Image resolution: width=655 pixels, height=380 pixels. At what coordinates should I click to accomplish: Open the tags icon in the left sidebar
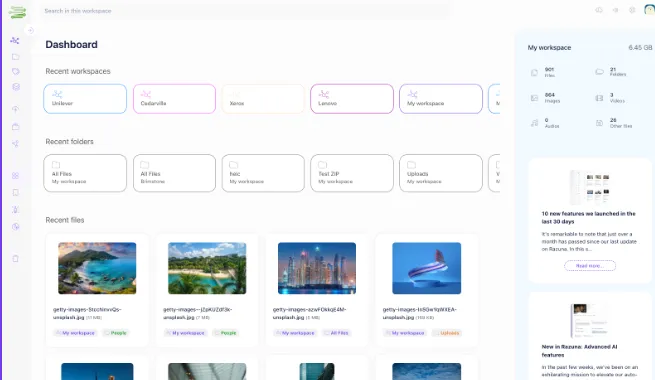(15, 71)
